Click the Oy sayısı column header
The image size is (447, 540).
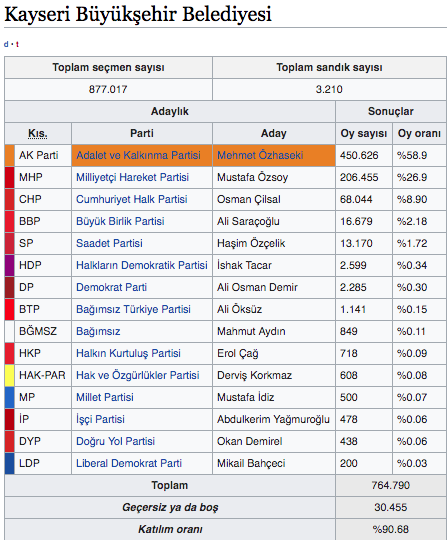click(x=364, y=134)
